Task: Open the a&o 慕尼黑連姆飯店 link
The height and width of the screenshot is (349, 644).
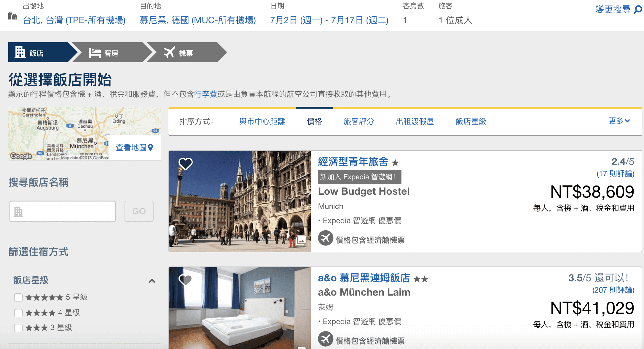Action: click(364, 278)
